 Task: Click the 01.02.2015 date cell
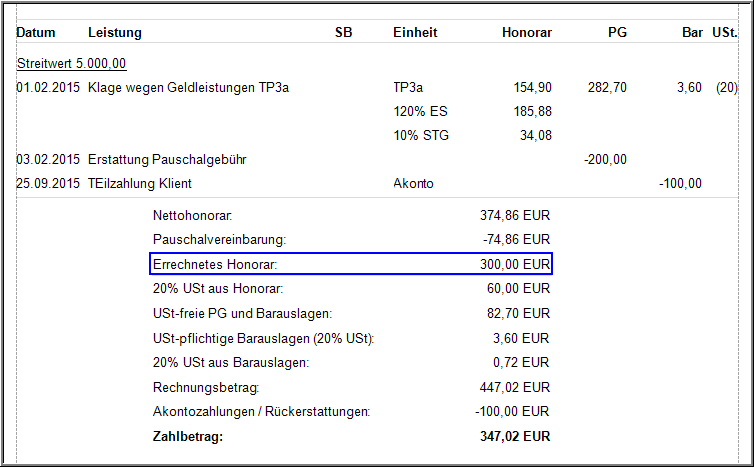pyautogui.click(x=48, y=88)
